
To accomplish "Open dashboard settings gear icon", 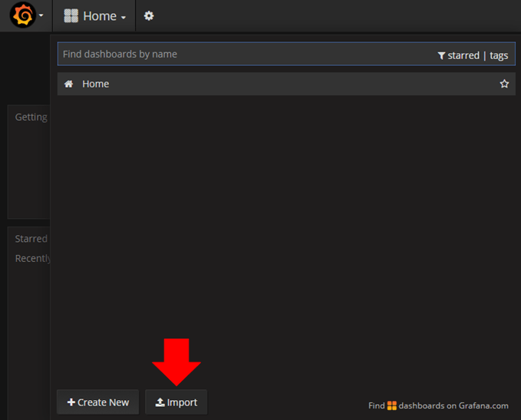I will click(x=149, y=15).
